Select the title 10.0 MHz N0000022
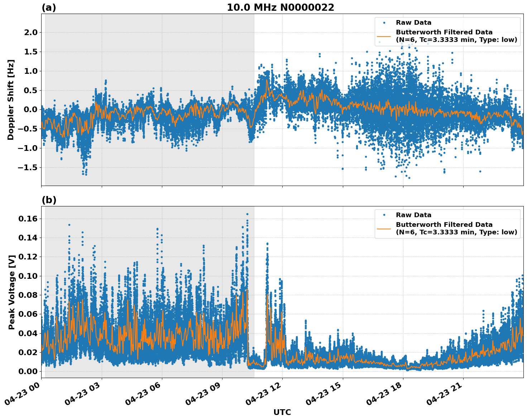 281,6
